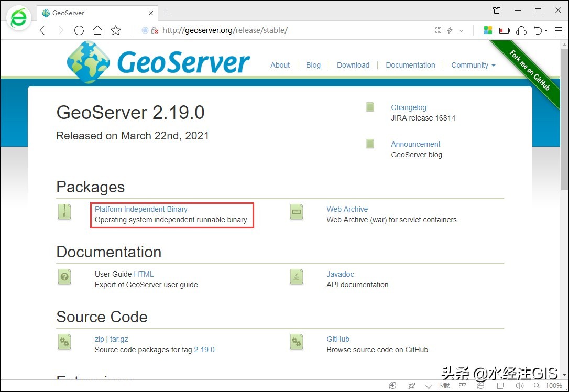Go back using the browser back arrow
Viewport: 569px width, 392px height.
point(42,30)
